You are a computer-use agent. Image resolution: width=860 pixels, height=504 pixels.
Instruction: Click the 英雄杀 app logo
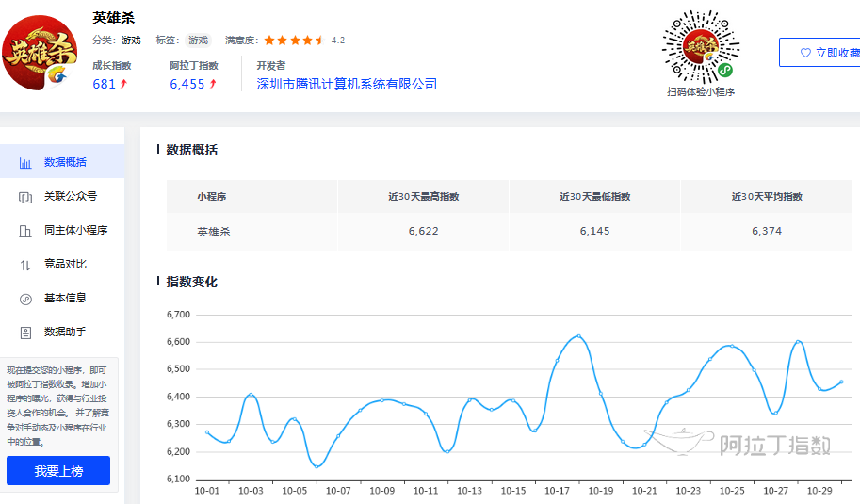pyautogui.click(x=40, y=53)
